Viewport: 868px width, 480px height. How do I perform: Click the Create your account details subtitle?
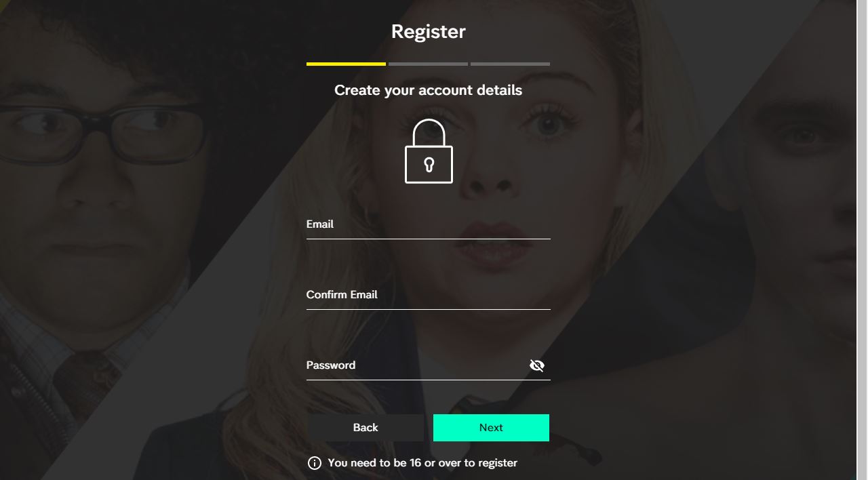428,89
